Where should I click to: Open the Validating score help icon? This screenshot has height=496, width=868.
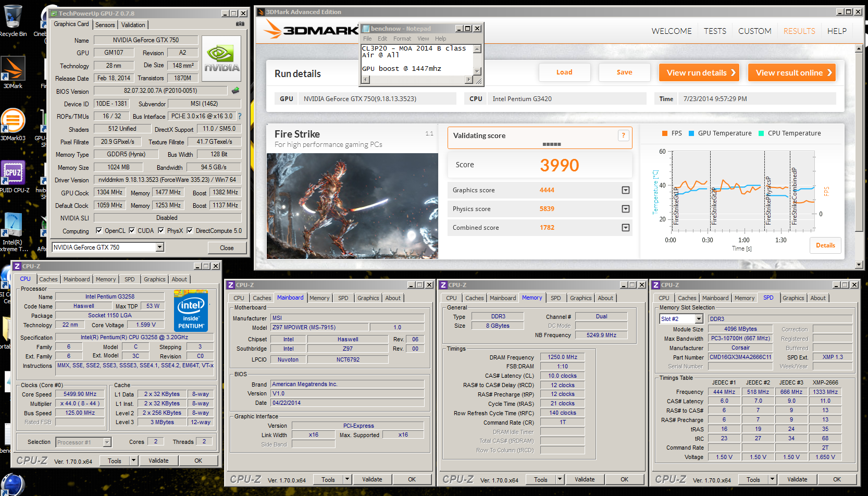pos(623,135)
